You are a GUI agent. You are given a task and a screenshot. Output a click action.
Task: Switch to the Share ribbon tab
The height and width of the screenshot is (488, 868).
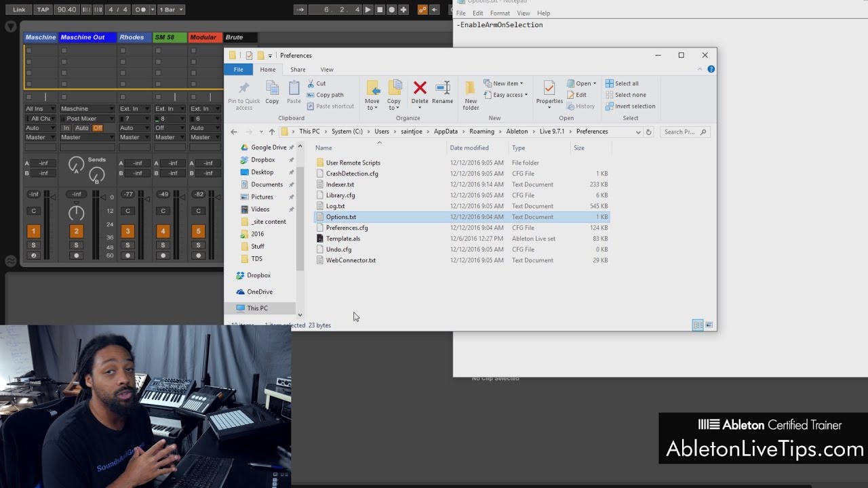(x=298, y=69)
